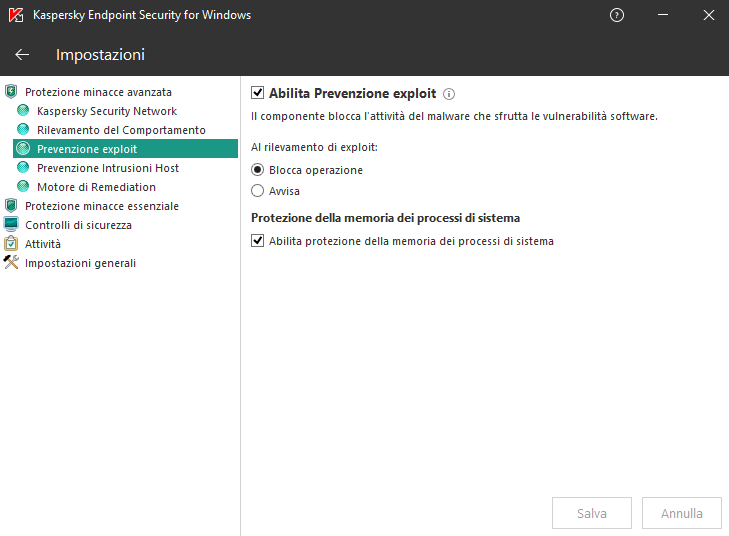Open the help question mark icon
The width and height of the screenshot is (729, 536).
pos(616,15)
